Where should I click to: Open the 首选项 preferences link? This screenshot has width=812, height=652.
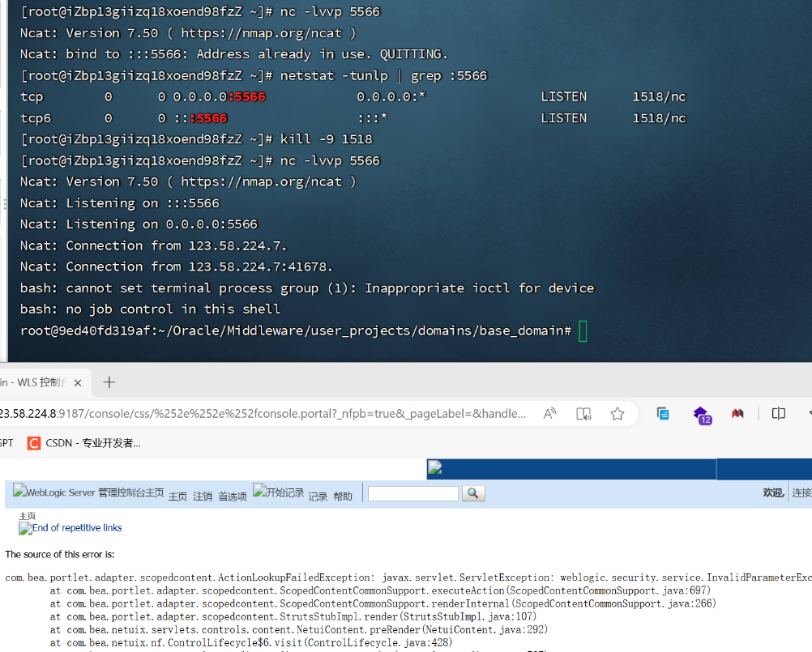(233, 496)
